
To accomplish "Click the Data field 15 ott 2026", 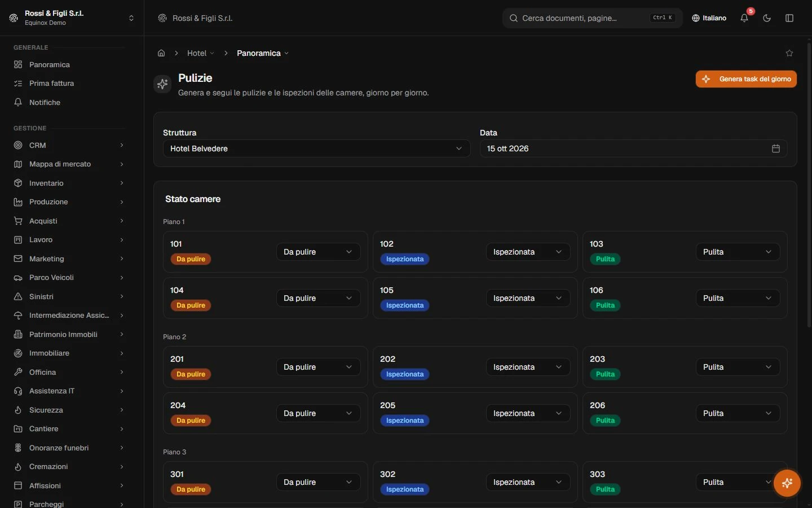I will [633, 148].
